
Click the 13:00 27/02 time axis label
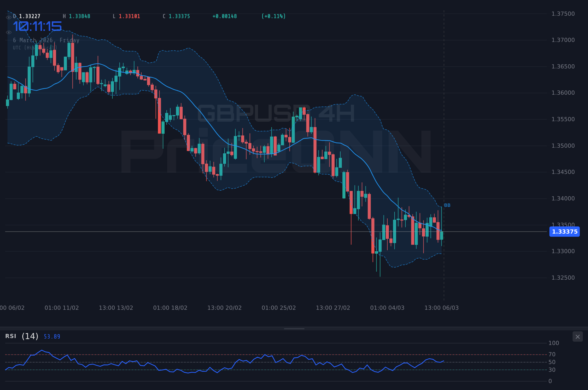[333, 308]
